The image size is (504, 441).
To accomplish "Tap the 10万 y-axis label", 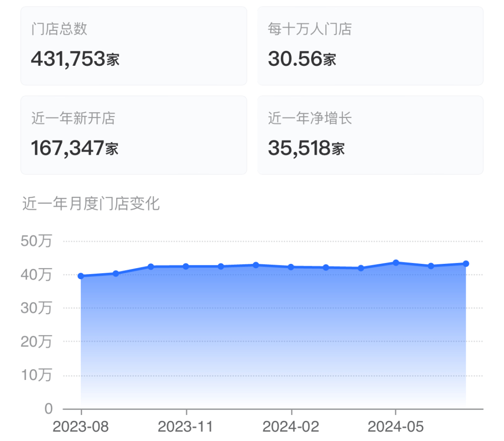I will [36, 375].
